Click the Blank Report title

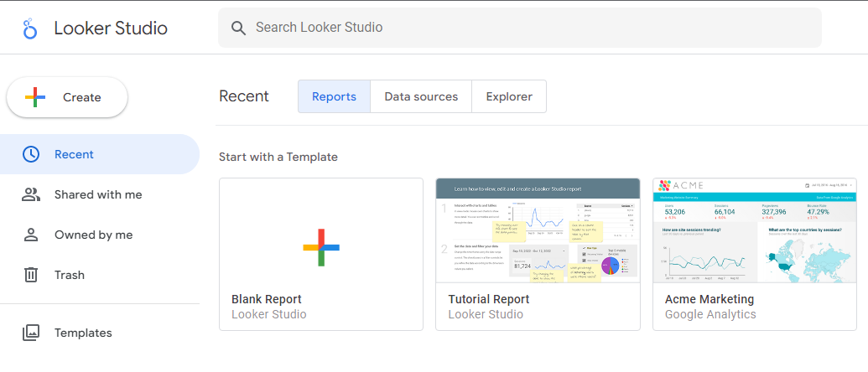coord(266,299)
